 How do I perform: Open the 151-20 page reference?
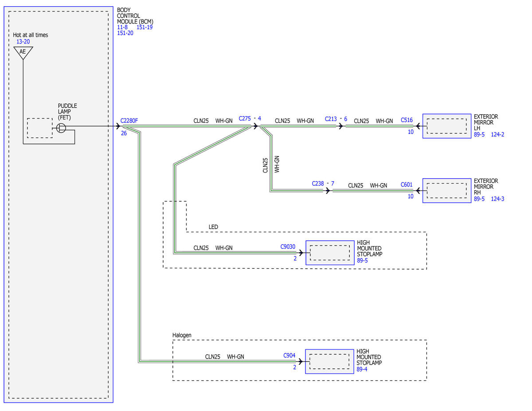click(125, 33)
